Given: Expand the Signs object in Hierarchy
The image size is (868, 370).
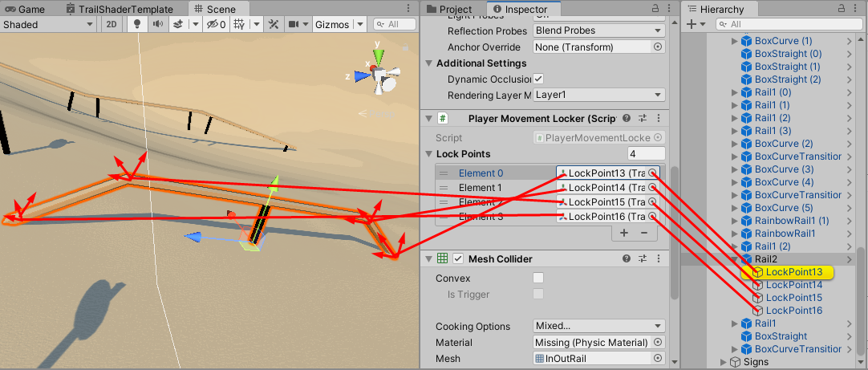Looking at the screenshot, I should (724, 362).
